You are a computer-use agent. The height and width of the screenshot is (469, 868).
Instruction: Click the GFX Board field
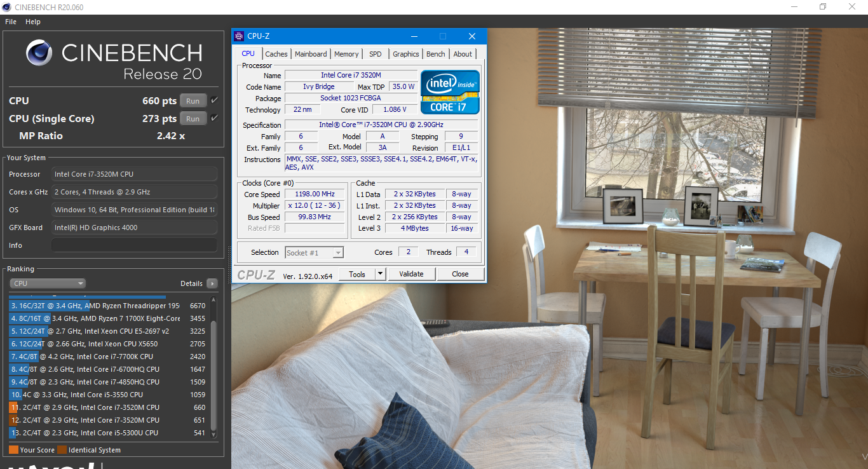pyautogui.click(x=134, y=228)
